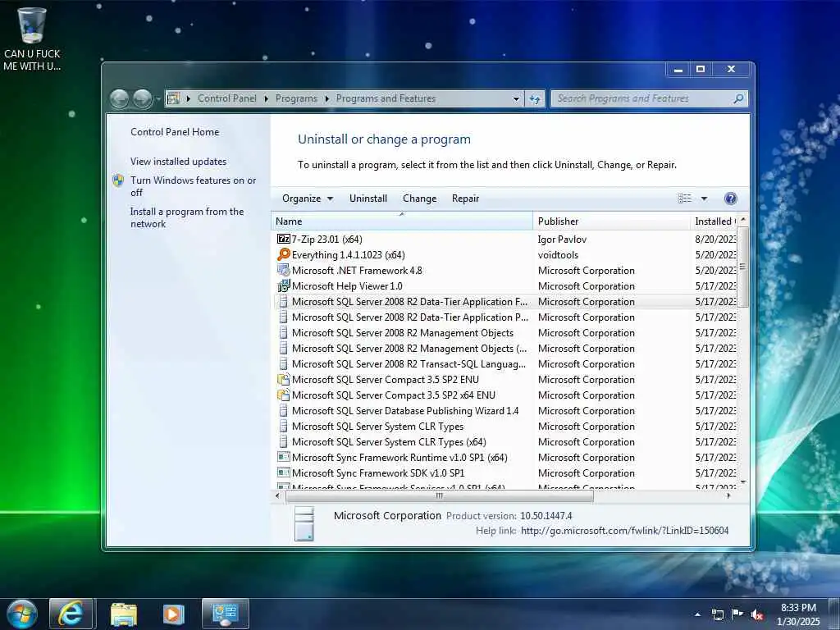Sort by the Installed On column header

tap(714, 221)
